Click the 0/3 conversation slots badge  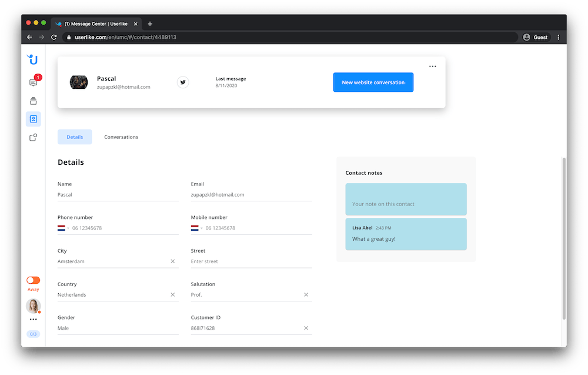pos(34,334)
